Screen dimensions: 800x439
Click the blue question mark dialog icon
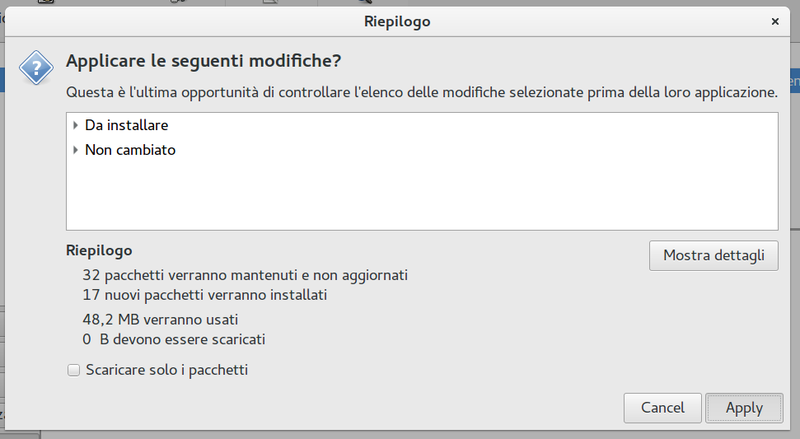pos(36,68)
